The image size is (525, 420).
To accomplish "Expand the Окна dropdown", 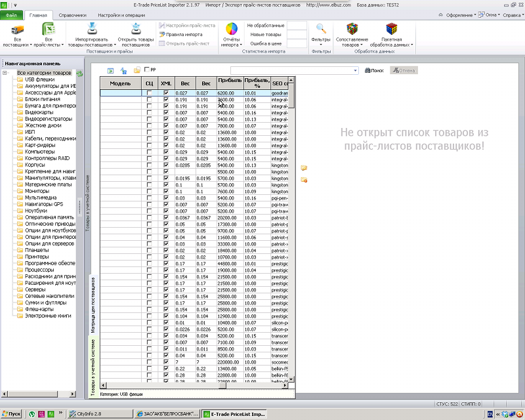I will (x=499, y=14).
